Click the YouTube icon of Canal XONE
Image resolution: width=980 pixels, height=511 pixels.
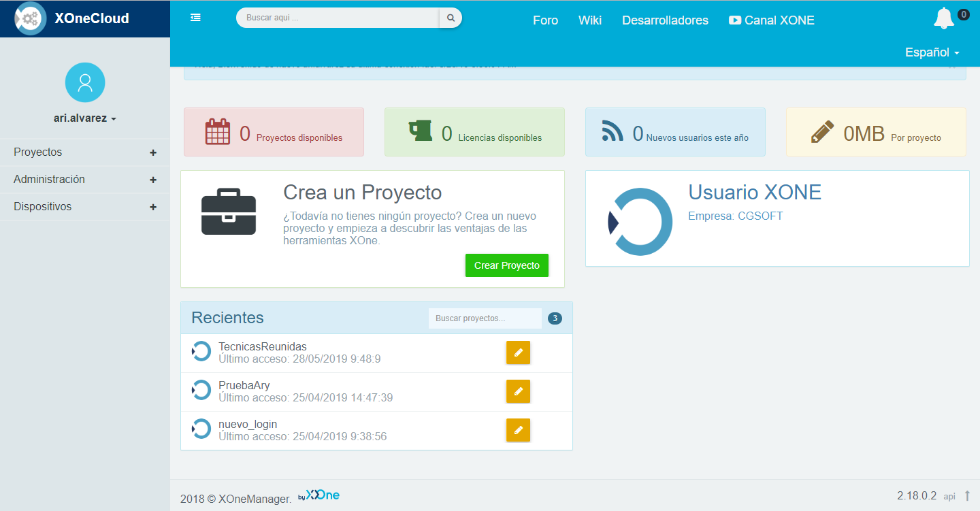[735, 20]
